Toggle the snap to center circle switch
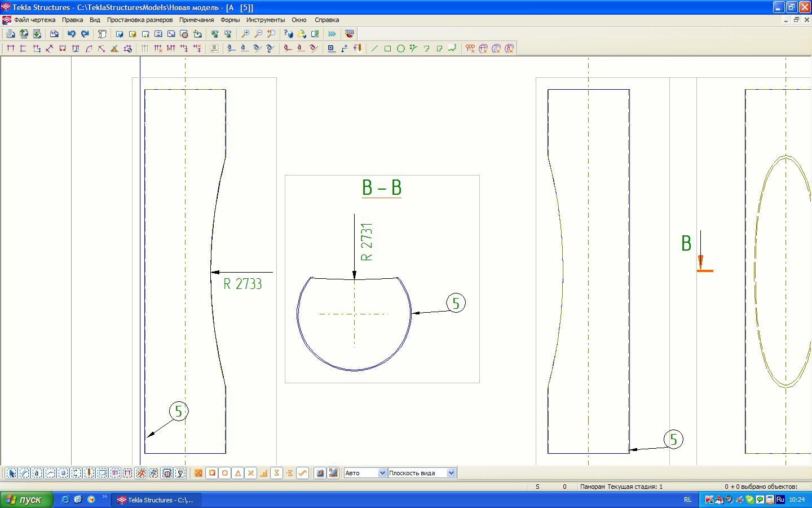The width and height of the screenshot is (812, 508). coord(225,473)
